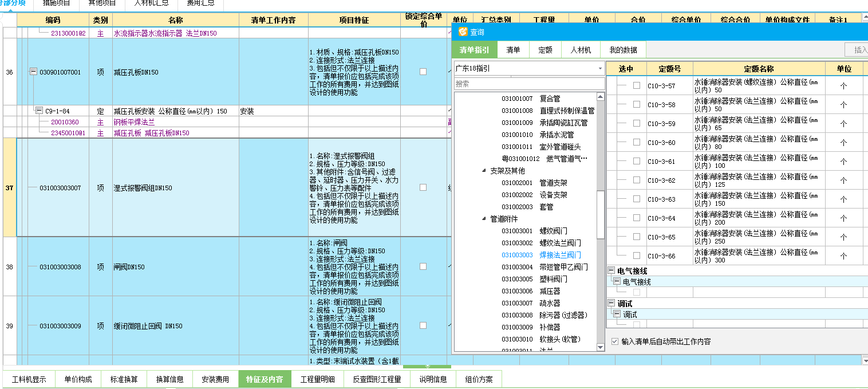Viewport: 868px width, 389px height.
Task: Click the orange 查询 dialog title icon
Action: coord(463,32)
